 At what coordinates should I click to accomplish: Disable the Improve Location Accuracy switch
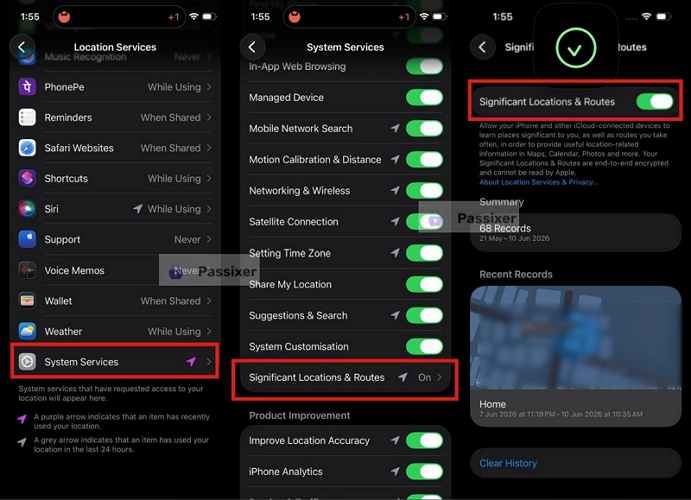(424, 440)
